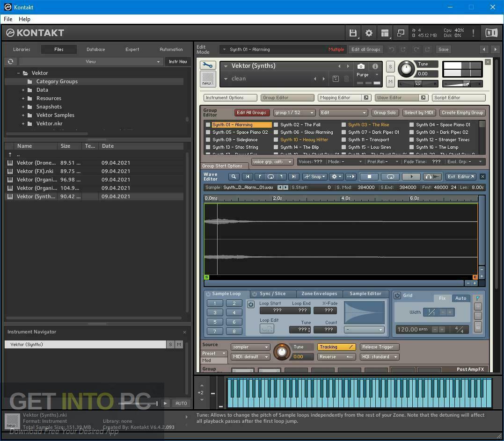Jump to sample start in Wave Editor
This screenshot has height=441, width=504.
click(x=247, y=176)
